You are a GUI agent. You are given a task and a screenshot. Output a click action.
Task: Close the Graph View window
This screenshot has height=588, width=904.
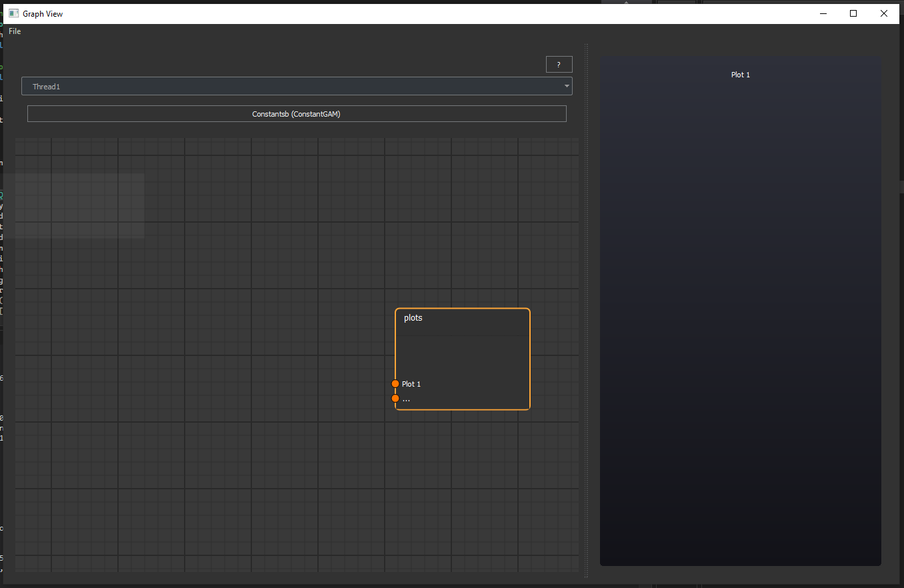tap(884, 13)
